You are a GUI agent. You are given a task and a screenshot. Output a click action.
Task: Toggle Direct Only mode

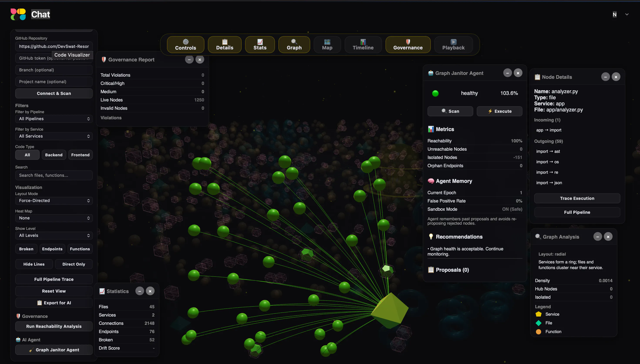(74, 264)
